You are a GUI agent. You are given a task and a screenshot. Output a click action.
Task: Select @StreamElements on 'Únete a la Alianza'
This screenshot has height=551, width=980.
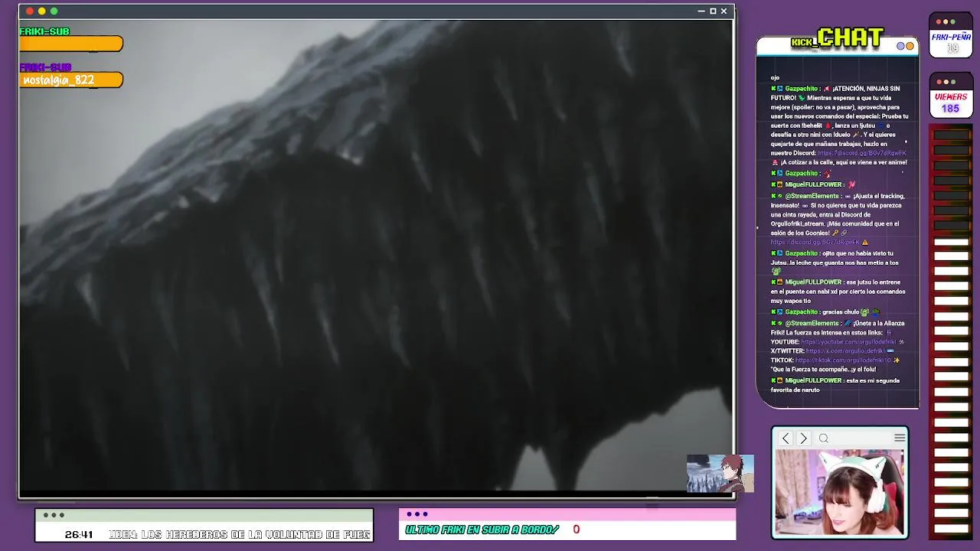pyautogui.click(x=812, y=323)
